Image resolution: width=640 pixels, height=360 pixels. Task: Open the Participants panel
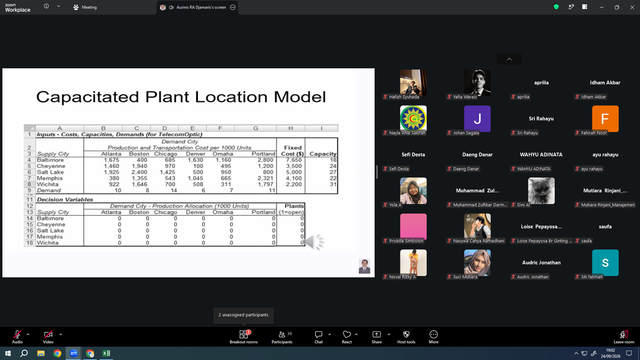click(x=282, y=337)
